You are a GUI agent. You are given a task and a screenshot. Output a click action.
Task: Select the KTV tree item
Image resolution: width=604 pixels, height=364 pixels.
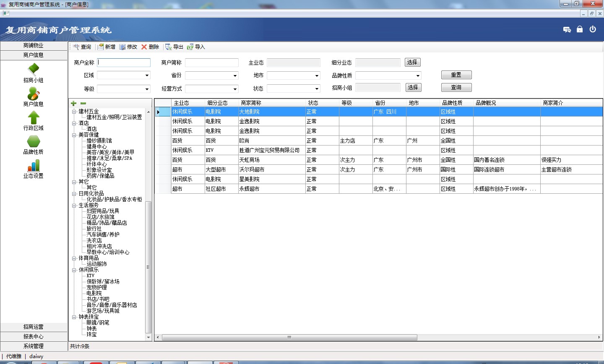91,276
